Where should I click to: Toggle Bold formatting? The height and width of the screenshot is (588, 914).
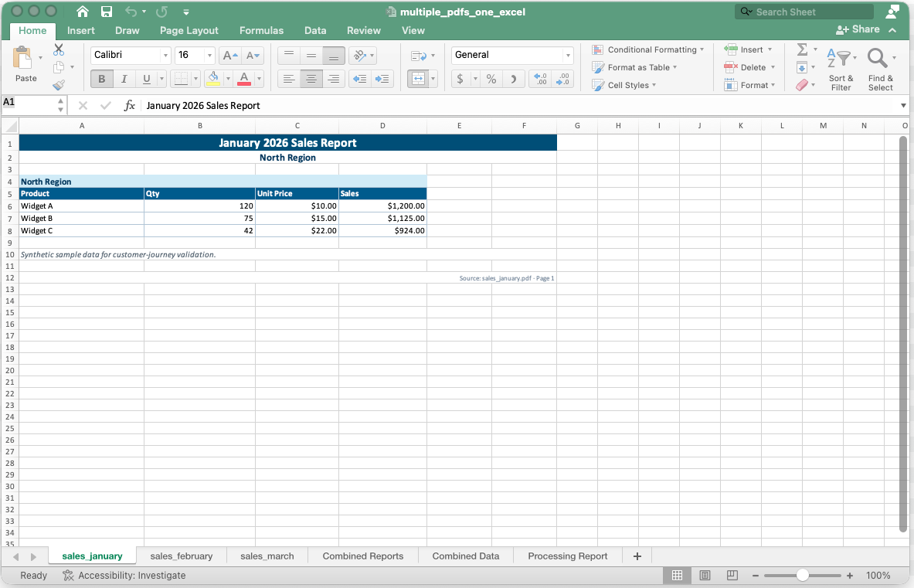click(x=101, y=79)
